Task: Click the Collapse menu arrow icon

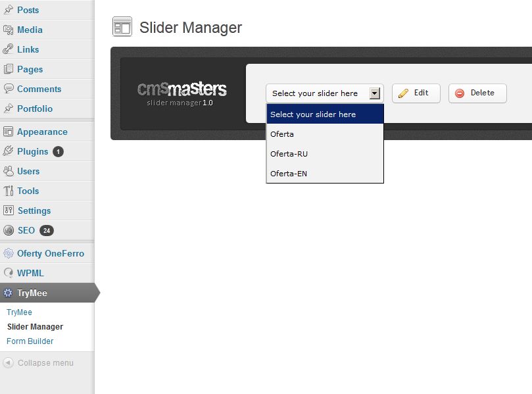Action: click(8, 363)
